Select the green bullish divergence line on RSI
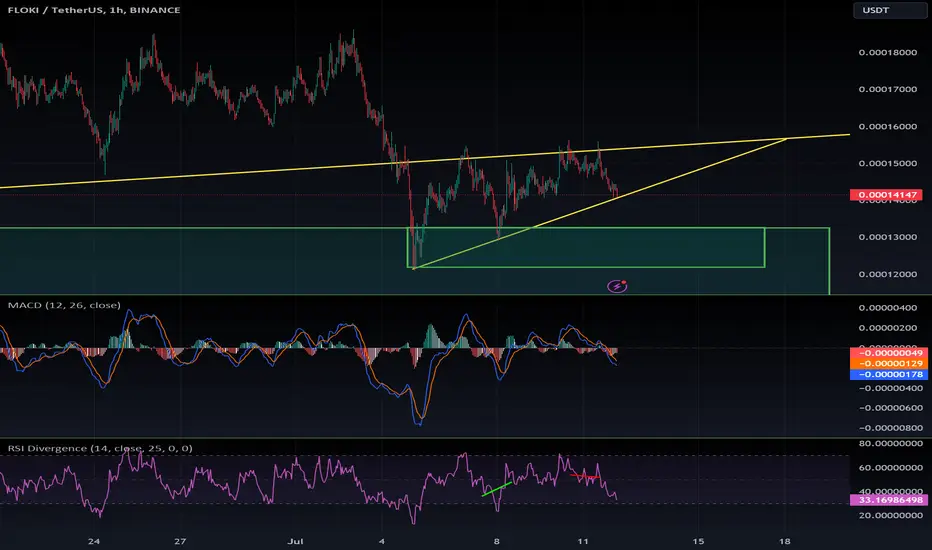This screenshot has height=550, width=932. [497, 489]
